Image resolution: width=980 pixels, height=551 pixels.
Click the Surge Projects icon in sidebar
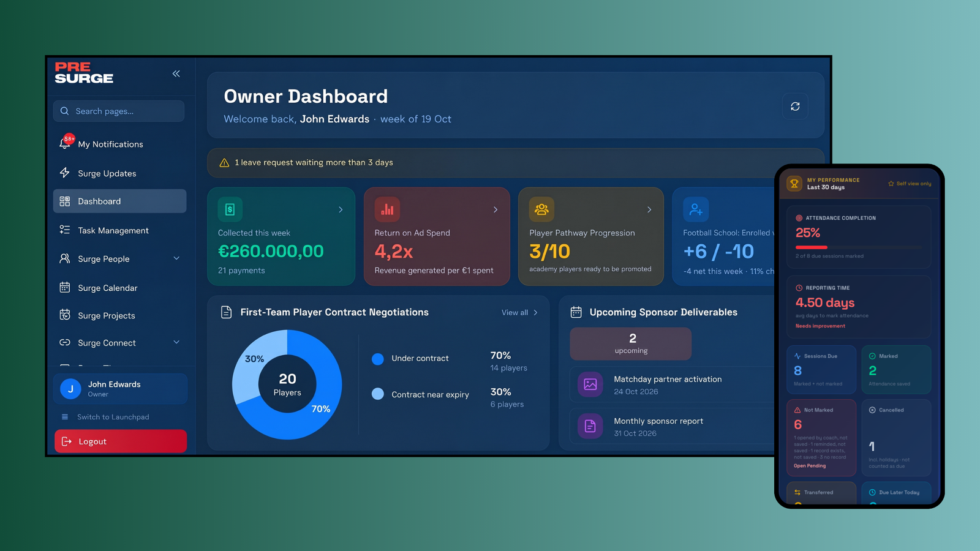(65, 315)
